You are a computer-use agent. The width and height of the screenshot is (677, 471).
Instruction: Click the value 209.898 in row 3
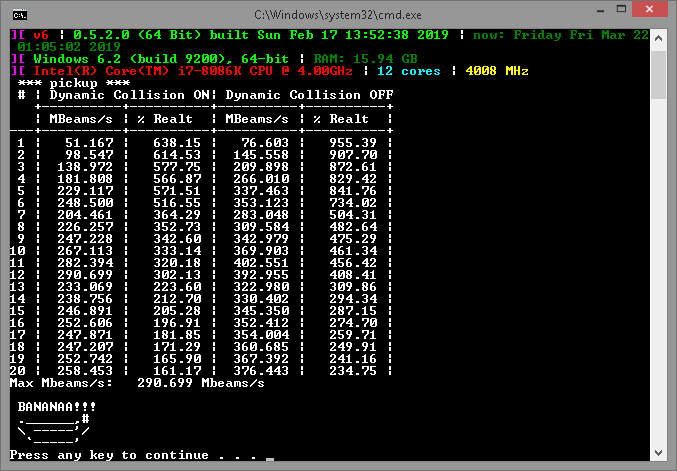261,167
